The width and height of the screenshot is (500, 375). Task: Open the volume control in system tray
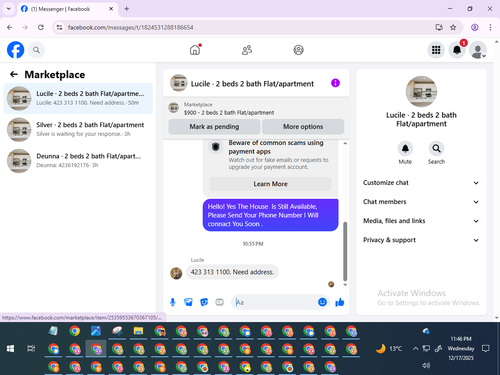pos(426,366)
